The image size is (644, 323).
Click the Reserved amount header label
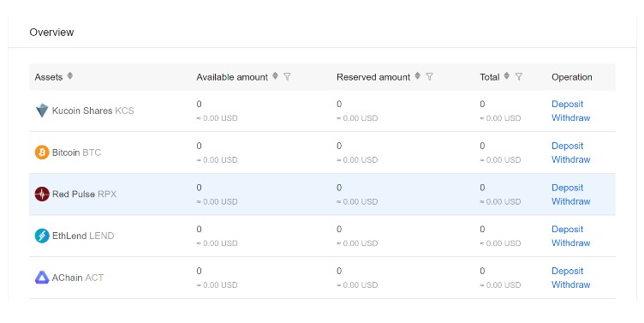tap(373, 77)
